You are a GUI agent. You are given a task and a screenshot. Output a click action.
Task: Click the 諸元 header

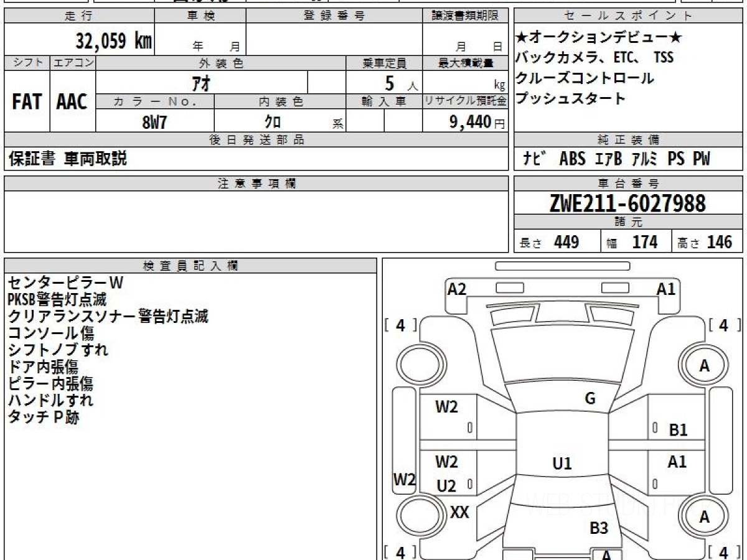[629, 222]
